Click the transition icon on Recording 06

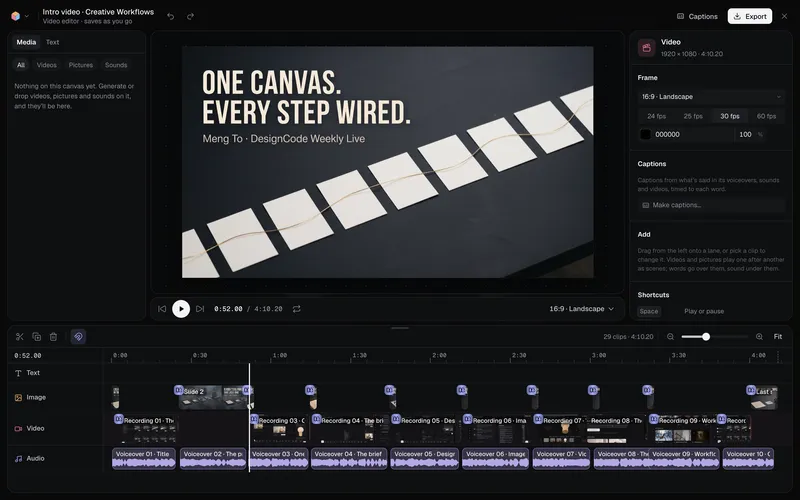467,419
